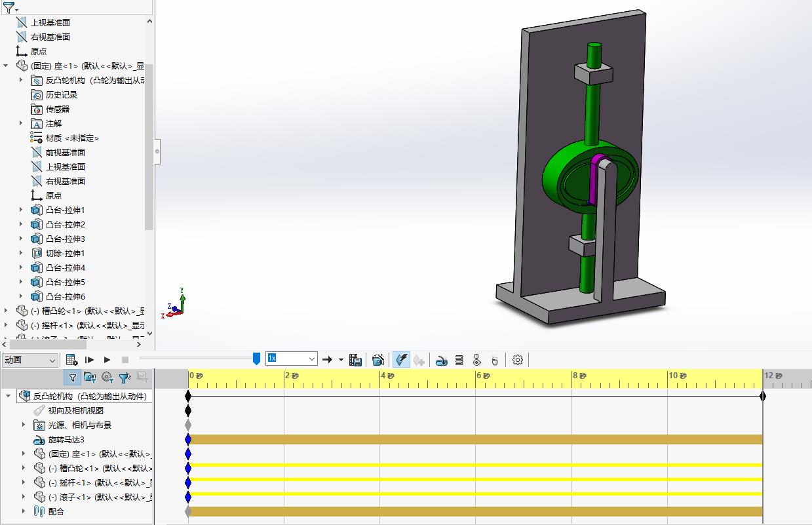
Task: Open the 动画 study type dropdown
Action: point(29,360)
